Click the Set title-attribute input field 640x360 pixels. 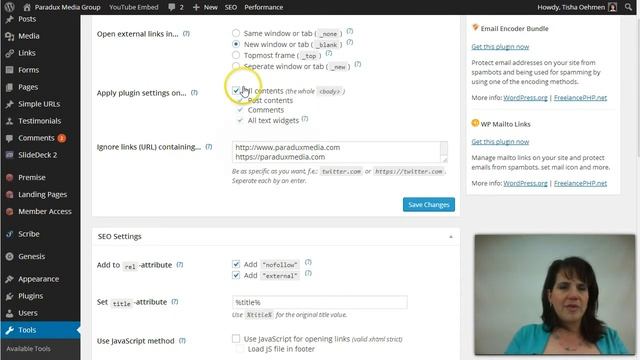click(x=320, y=302)
